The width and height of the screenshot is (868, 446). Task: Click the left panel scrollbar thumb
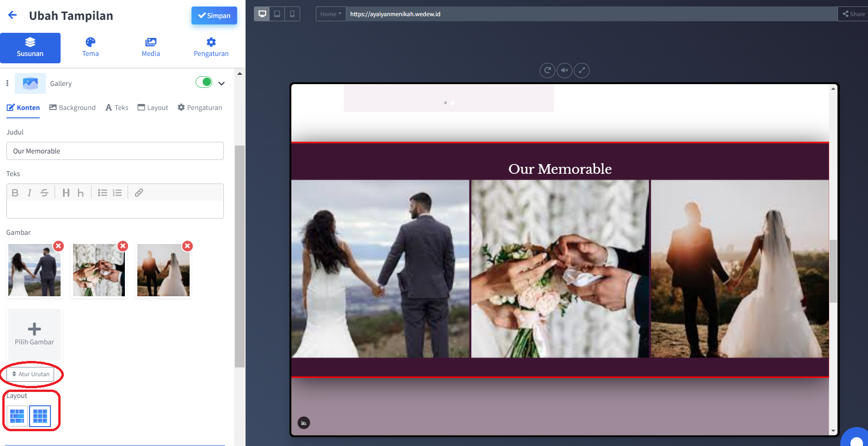[x=240, y=257]
